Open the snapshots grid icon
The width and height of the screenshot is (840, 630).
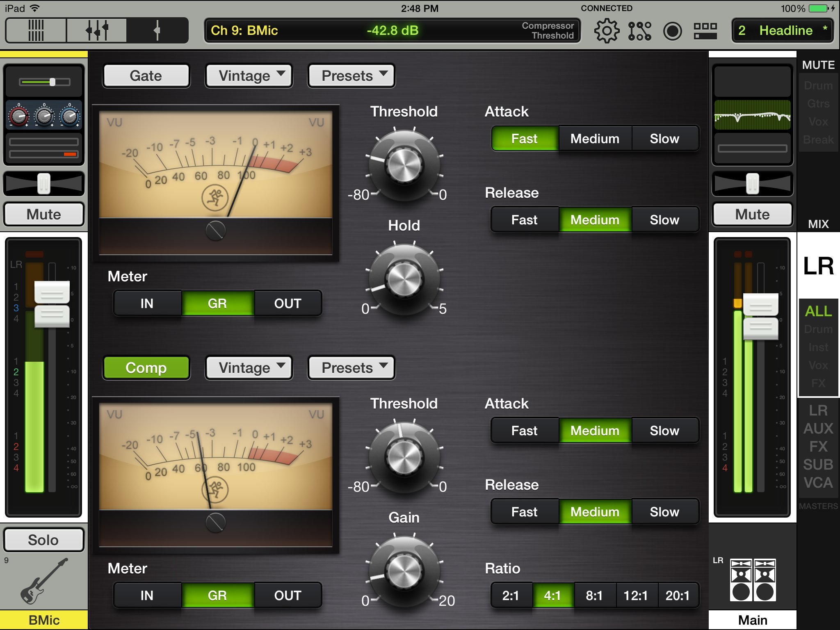click(x=705, y=31)
